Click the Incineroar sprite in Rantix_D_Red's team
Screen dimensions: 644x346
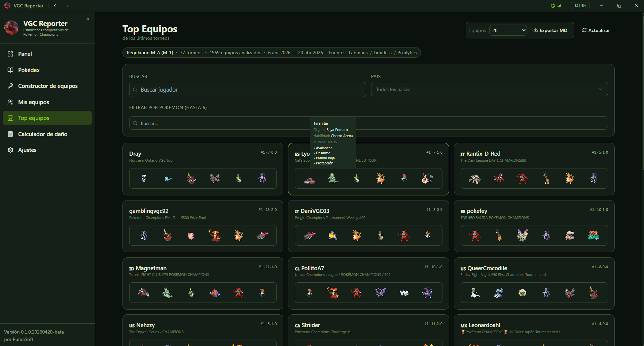click(x=523, y=178)
